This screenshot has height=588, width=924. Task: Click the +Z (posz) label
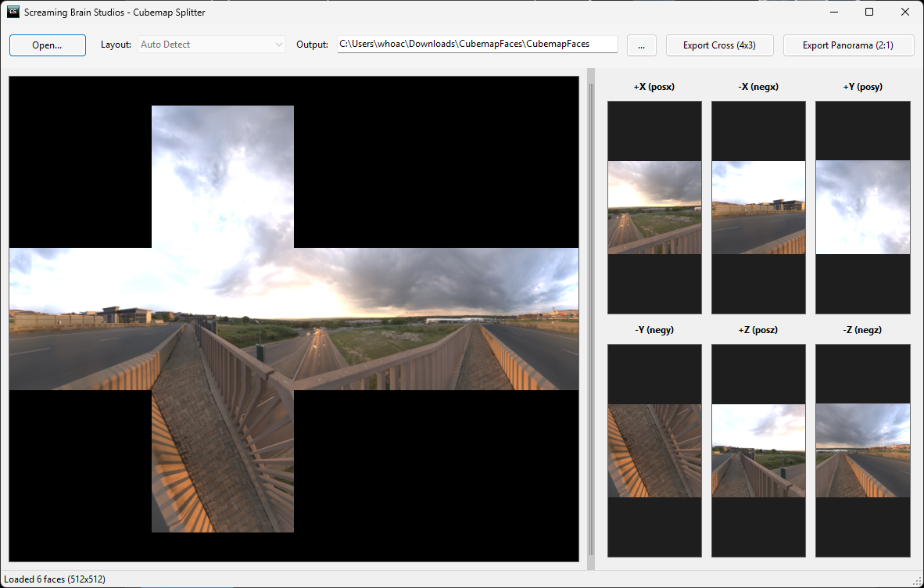pos(757,330)
